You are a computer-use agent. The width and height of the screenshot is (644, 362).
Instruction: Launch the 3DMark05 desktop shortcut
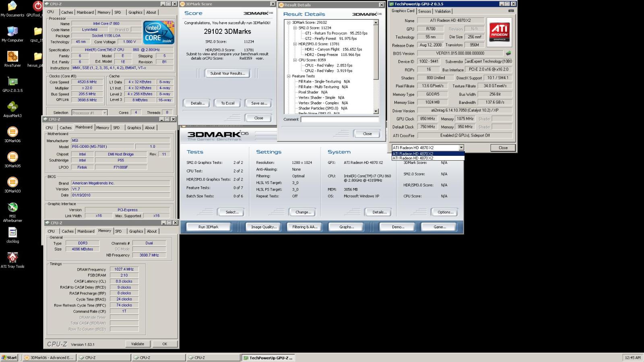[12, 159]
